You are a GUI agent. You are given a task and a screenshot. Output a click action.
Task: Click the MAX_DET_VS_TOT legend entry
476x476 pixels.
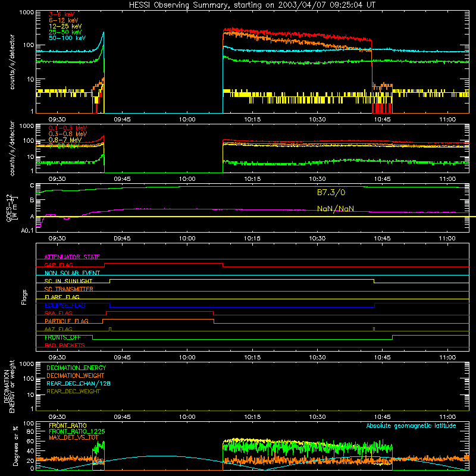click(74, 438)
